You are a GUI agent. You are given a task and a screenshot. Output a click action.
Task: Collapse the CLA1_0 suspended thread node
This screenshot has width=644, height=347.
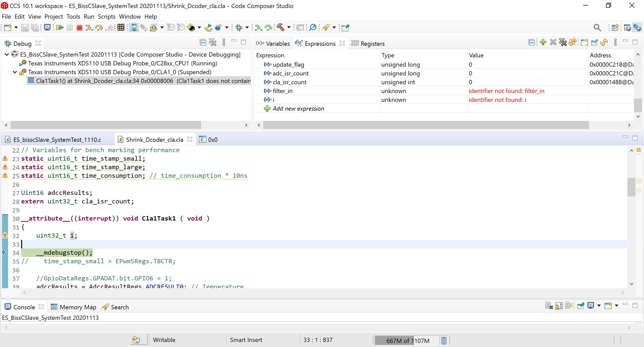click(x=14, y=72)
